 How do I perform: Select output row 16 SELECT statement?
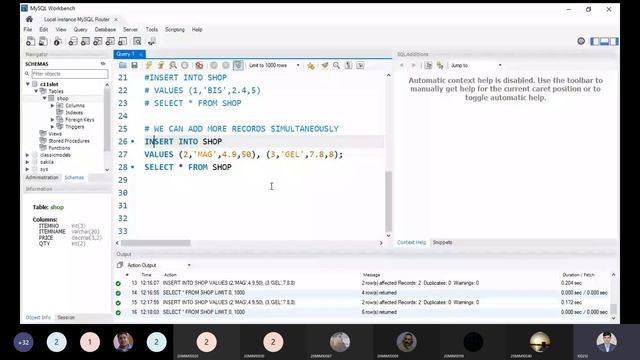[362, 312]
